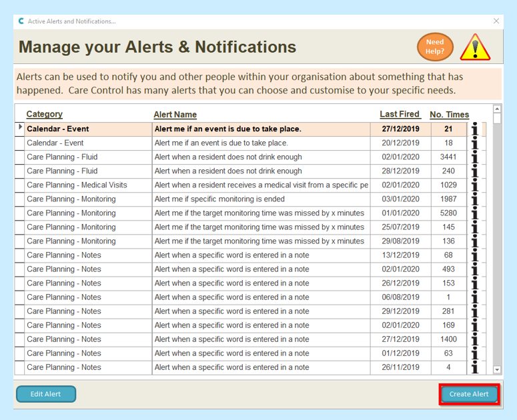Select the 153 times cell
This screenshot has height=420, width=517.
tap(449, 283)
